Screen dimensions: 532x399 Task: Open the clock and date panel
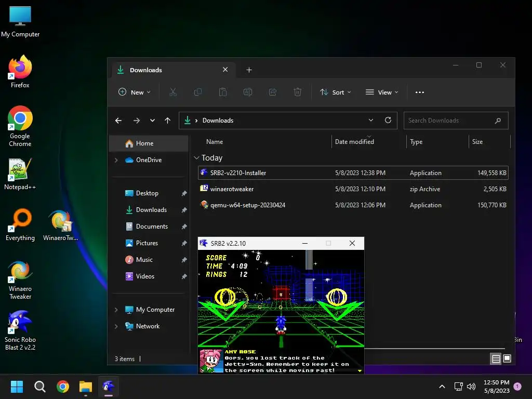click(x=496, y=387)
